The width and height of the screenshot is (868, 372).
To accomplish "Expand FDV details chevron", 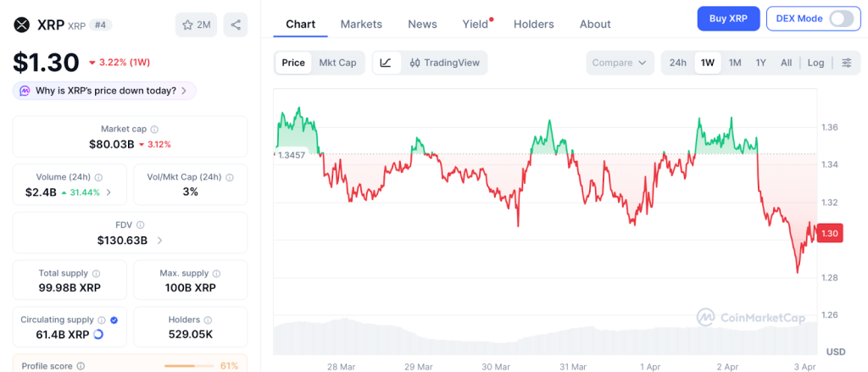I will pos(160,240).
